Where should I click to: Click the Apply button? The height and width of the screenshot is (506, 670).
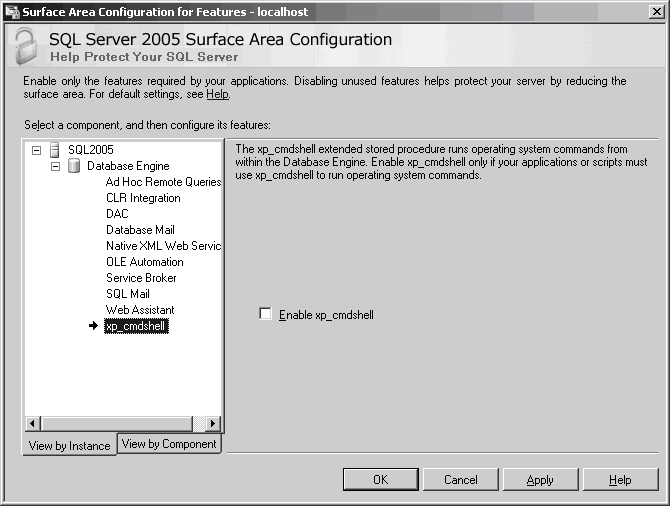click(540, 480)
